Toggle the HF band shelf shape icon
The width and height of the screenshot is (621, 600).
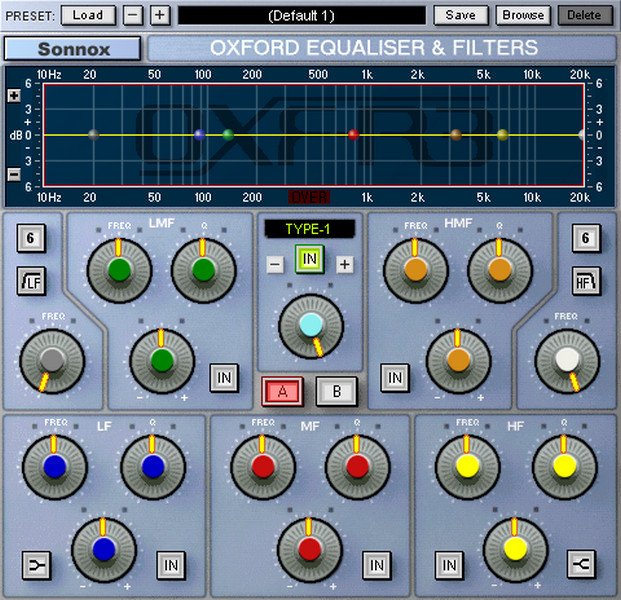click(582, 566)
